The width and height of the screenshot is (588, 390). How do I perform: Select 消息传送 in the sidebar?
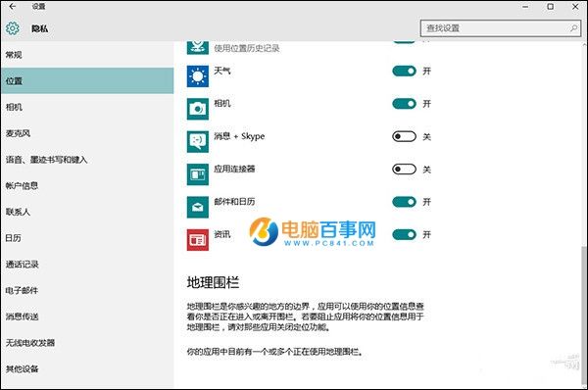coord(87,317)
